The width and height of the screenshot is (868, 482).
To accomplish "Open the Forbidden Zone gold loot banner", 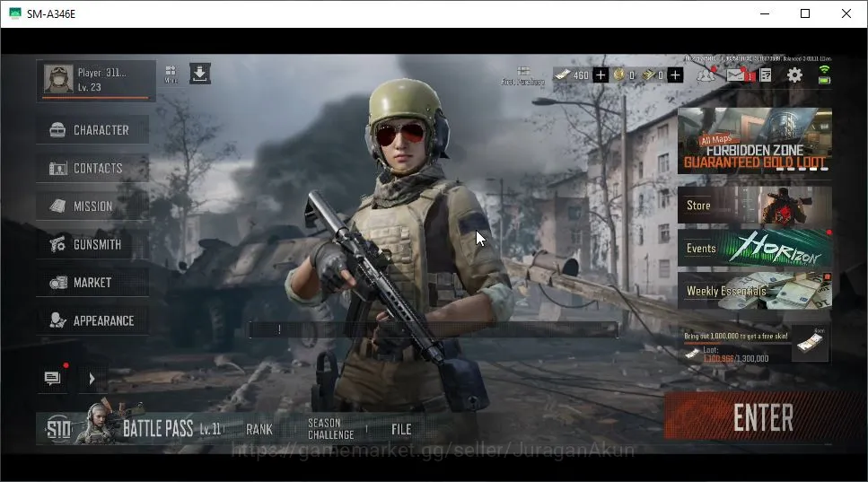I will pos(755,141).
